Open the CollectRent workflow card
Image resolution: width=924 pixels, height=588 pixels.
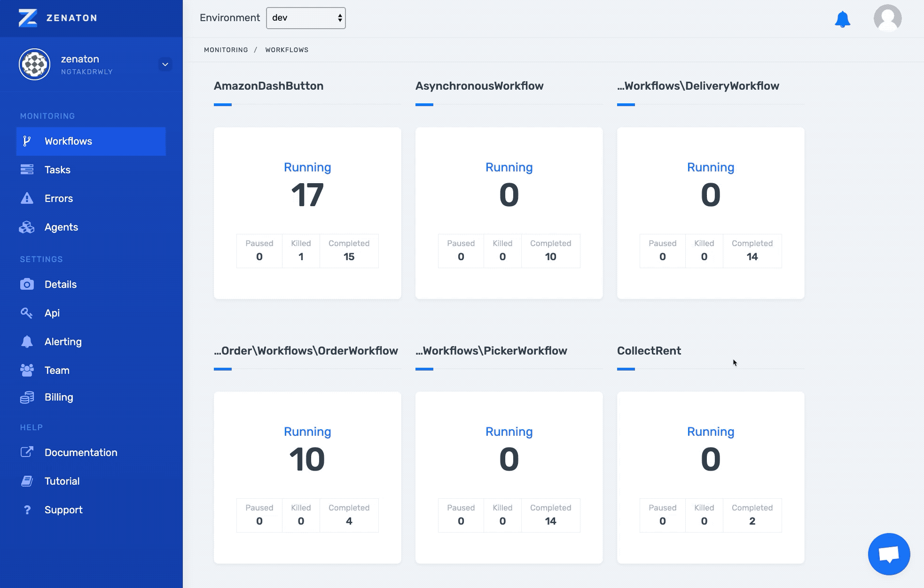(711, 478)
